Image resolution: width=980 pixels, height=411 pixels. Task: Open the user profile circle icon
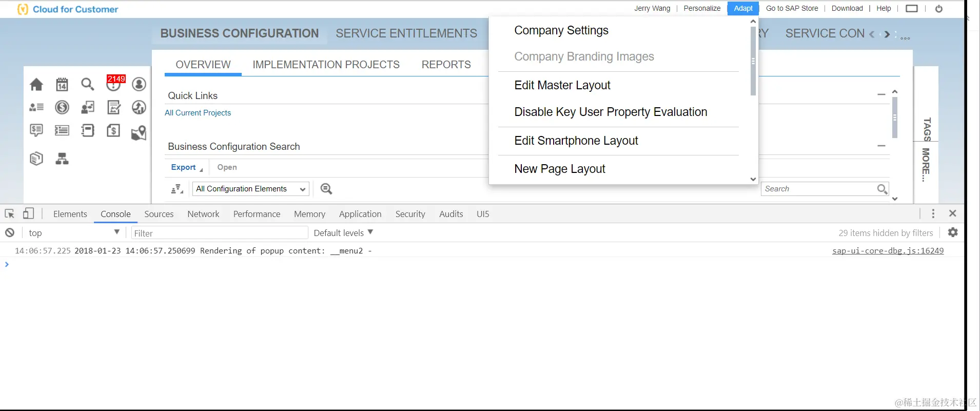(139, 84)
